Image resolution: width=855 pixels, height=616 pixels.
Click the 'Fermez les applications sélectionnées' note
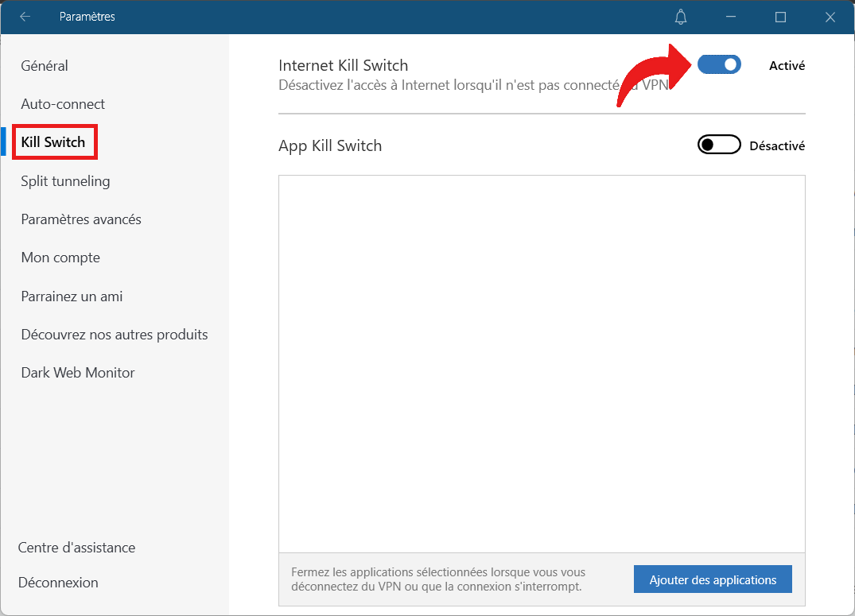438,579
